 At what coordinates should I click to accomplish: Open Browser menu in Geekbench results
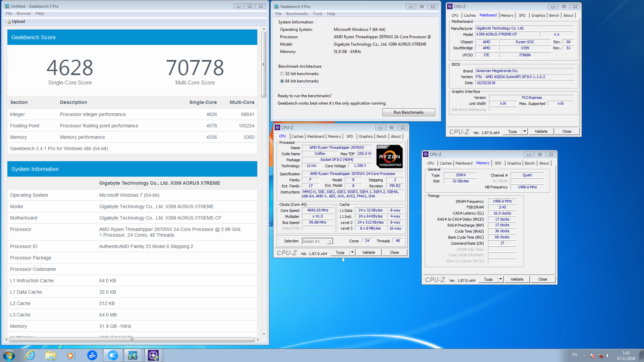point(24,13)
